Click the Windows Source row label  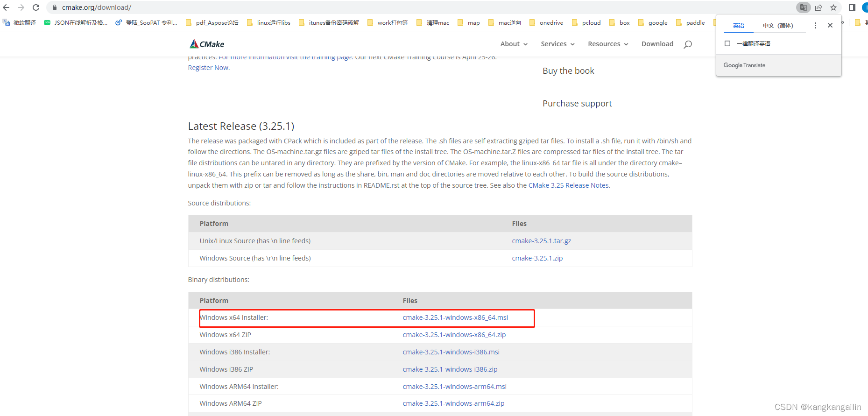click(255, 258)
